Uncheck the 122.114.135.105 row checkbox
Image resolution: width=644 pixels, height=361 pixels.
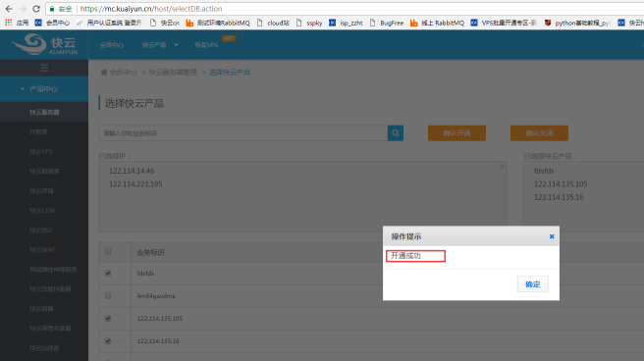(x=108, y=318)
